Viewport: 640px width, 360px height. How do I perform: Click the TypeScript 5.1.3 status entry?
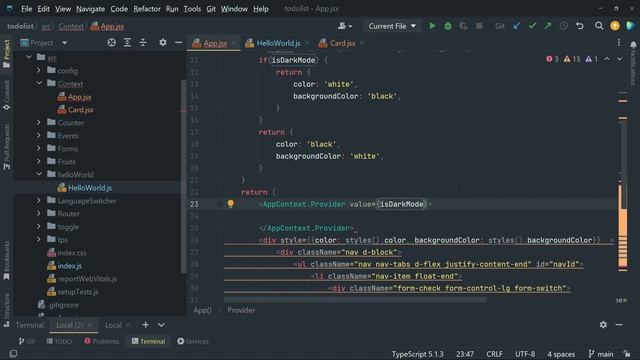[x=417, y=354]
